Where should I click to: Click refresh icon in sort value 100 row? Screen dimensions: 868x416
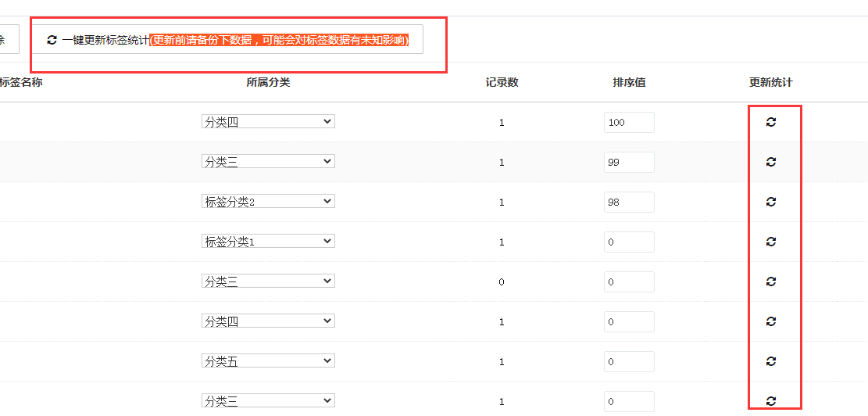tap(770, 122)
